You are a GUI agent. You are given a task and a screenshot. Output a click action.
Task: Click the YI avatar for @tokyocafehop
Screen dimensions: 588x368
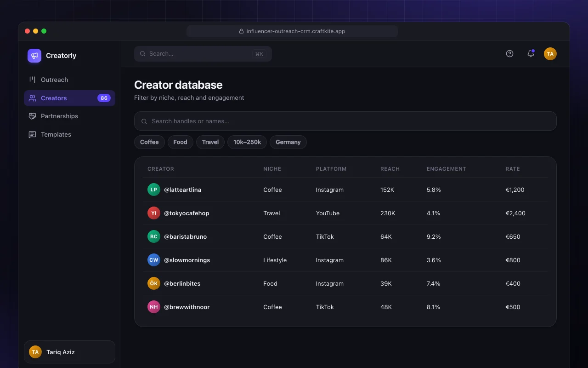click(154, 213)
